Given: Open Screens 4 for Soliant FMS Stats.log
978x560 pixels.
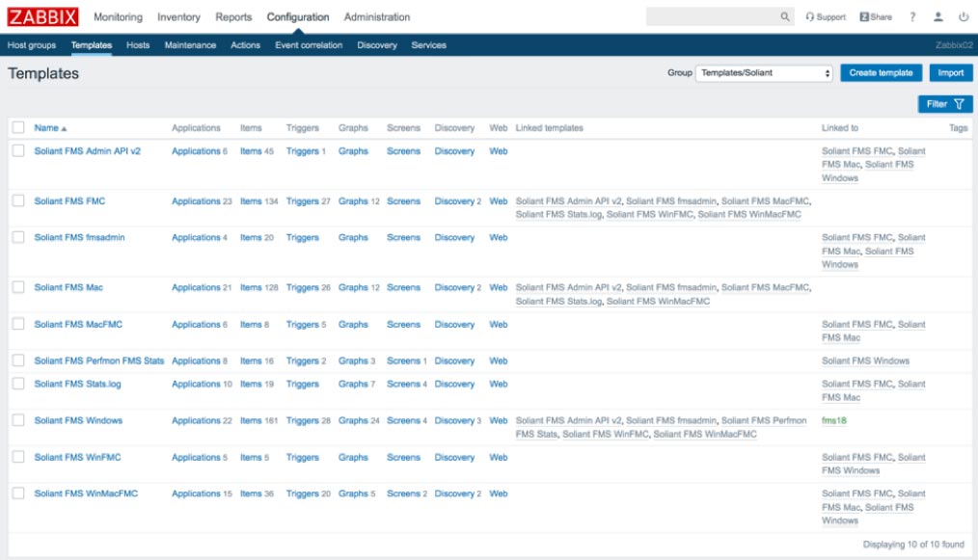Looking at the screenshot, I should [403, 385].
